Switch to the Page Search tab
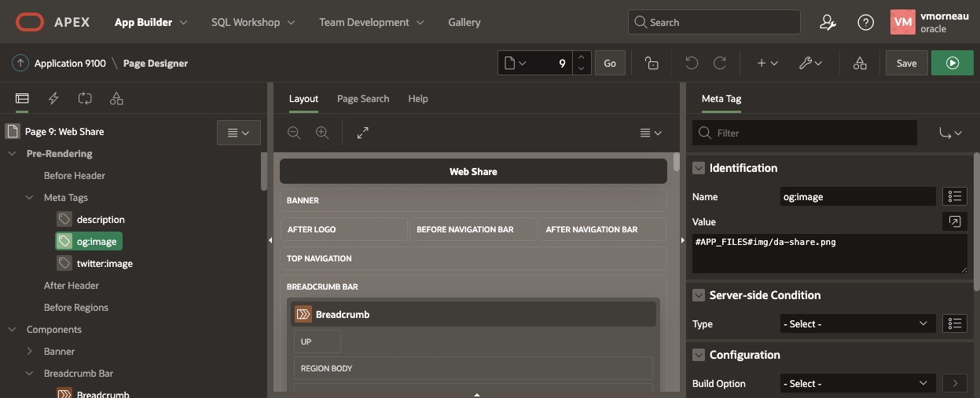Viewport: 980px width, 398px height. (x=362, y=99)
